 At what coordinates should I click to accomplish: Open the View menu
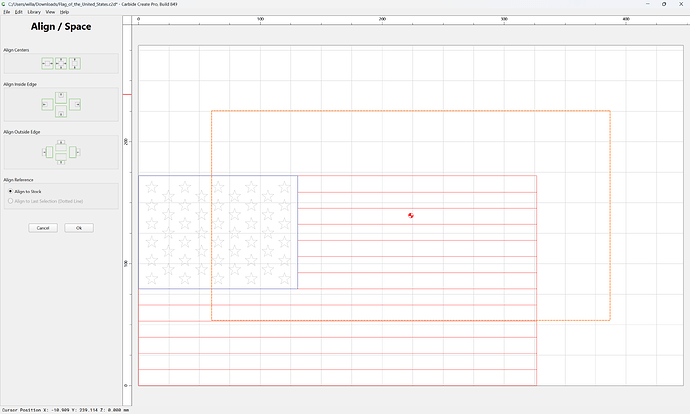(50, 12)
